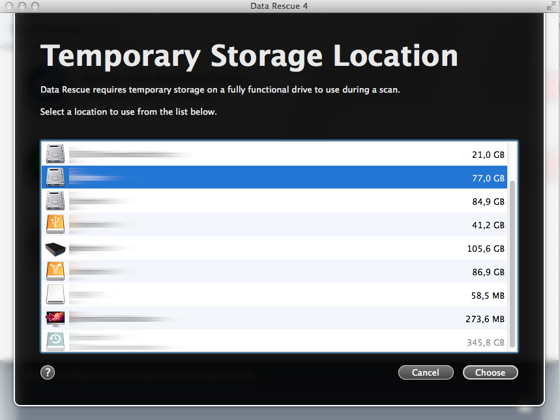Select the 58,5 MB size value
The width and height of the screenshot is (560, 420).
488,296
